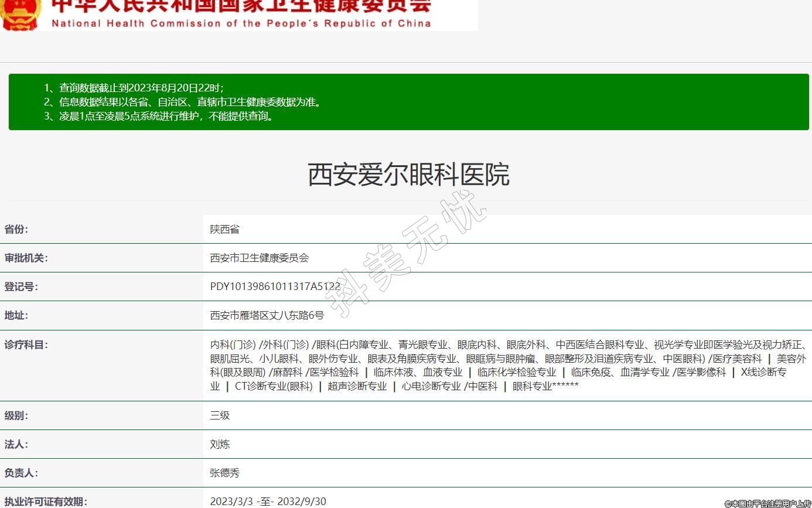The height and width of the screenshot is (508, 812).
Task: Select the 陕西省 province value
Action: coord(225,229)
